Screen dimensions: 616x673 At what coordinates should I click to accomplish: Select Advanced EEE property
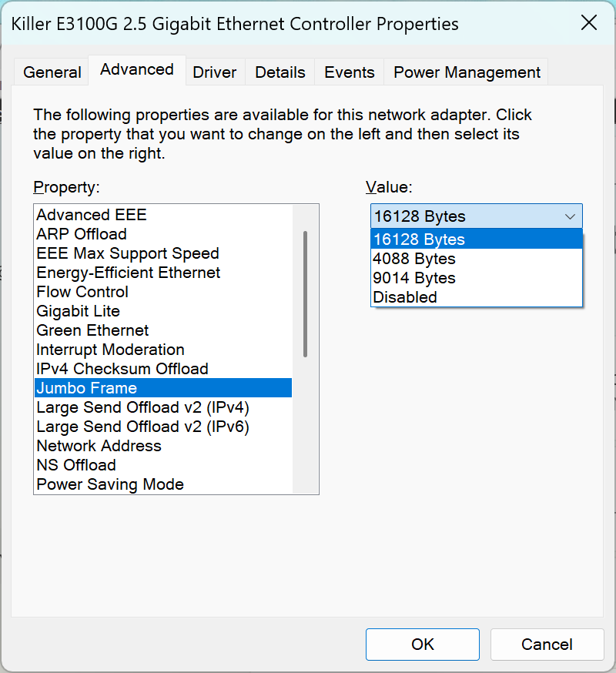click(163, 215)
